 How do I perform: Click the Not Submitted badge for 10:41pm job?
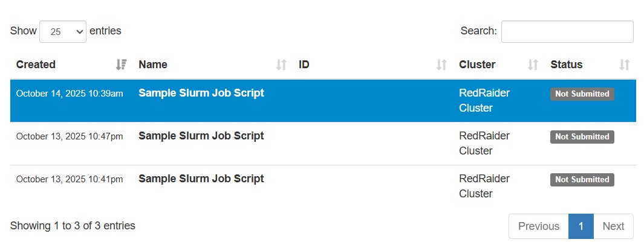[x=582, y=180]
